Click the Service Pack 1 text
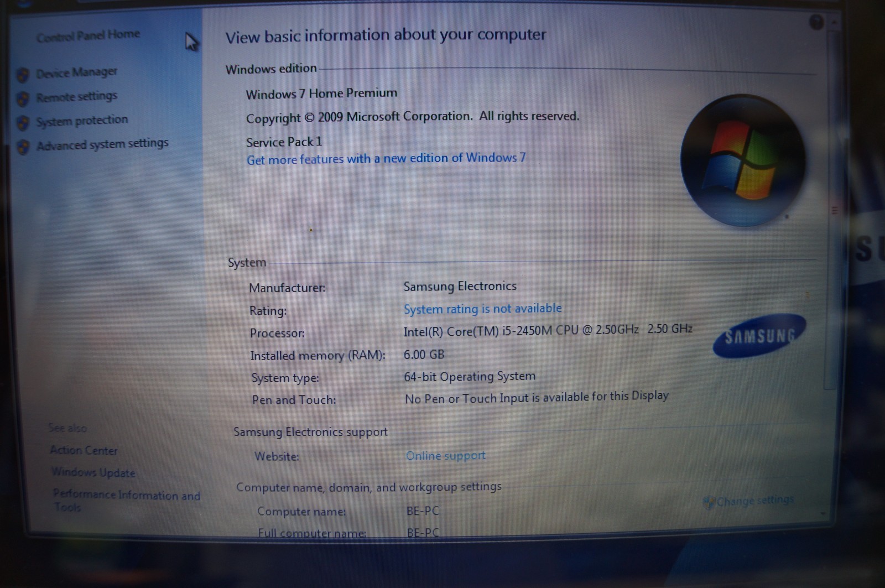 pos(284,142)
